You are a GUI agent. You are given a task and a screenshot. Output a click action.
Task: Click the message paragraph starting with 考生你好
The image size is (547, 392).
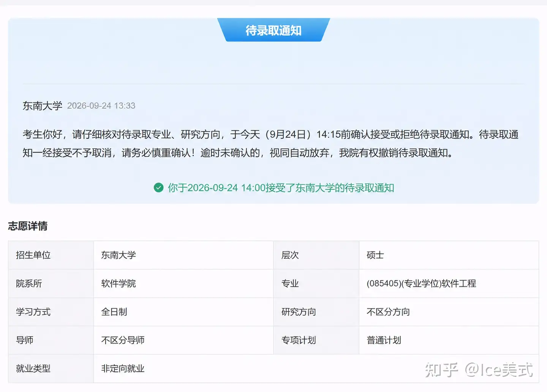coord(270,144)
